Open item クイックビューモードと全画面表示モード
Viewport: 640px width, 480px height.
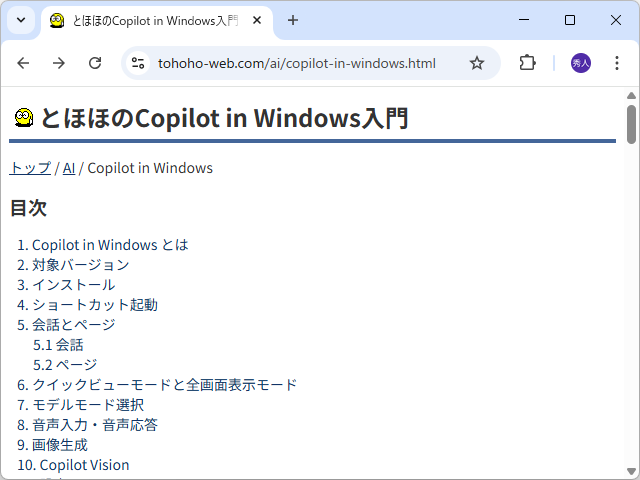point(164,385)
